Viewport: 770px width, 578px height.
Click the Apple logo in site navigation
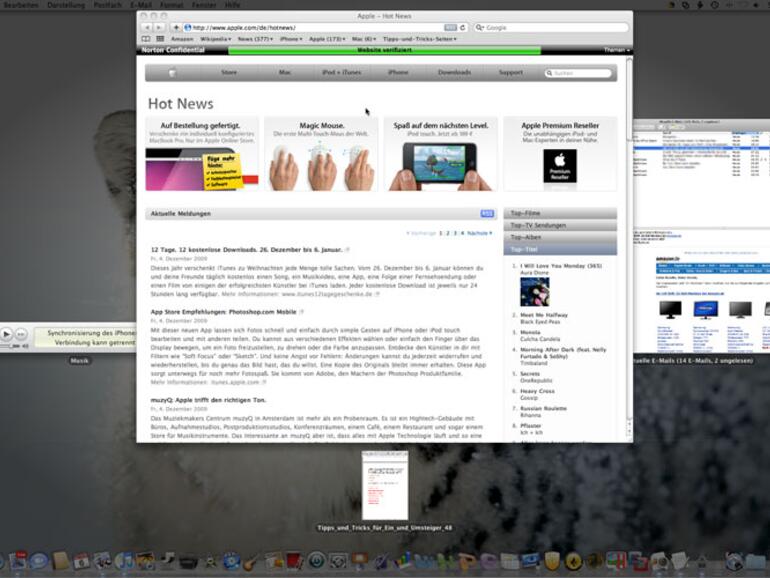coord(172,72)
